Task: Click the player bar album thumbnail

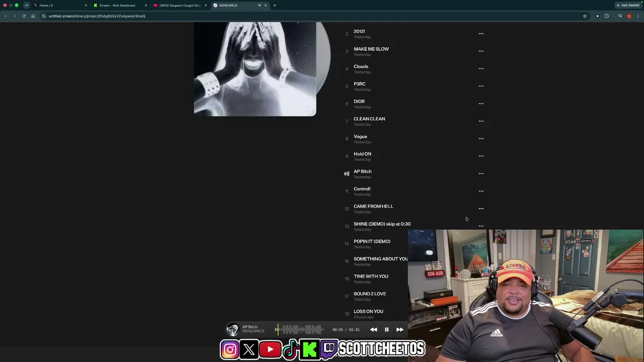Action: tap(232, 330)
